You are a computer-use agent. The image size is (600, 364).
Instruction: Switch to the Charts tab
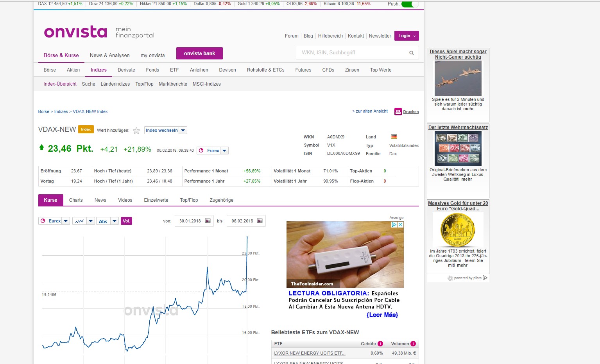[76, 200]
